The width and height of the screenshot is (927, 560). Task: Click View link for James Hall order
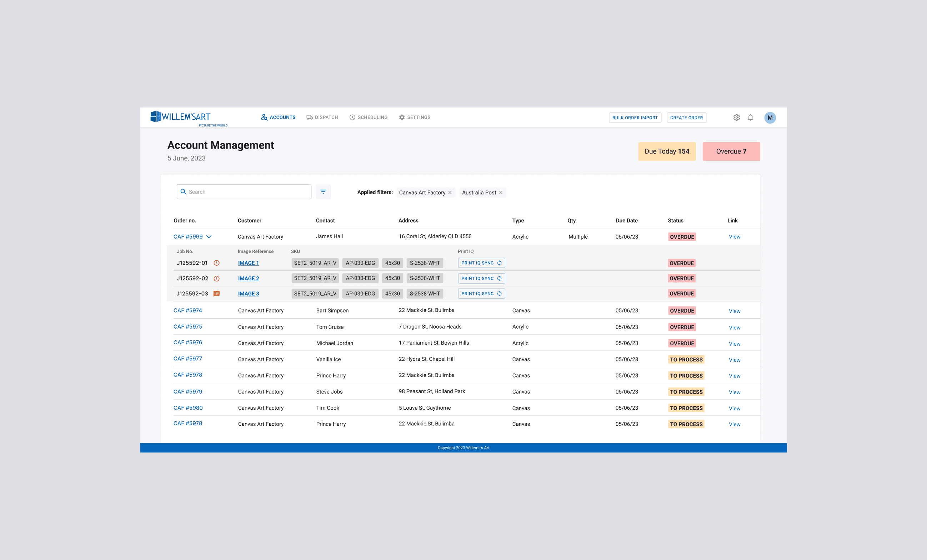coord(735,237)
